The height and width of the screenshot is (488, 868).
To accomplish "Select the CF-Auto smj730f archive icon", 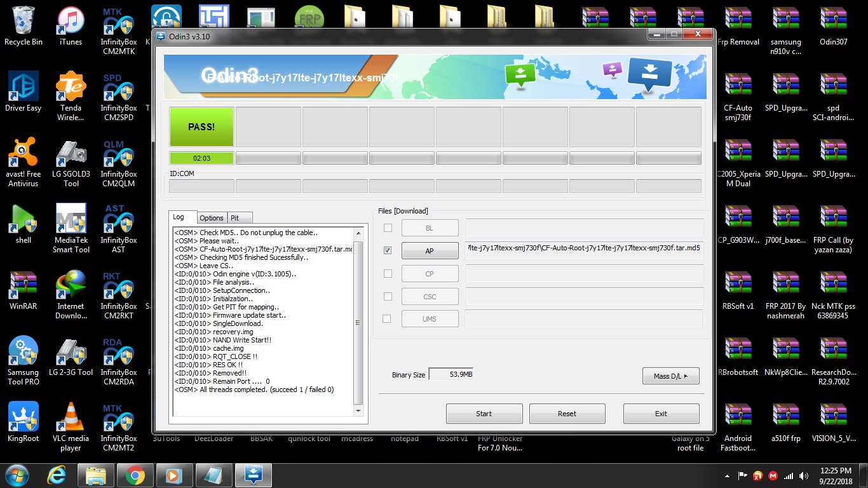I will point(738,97).
